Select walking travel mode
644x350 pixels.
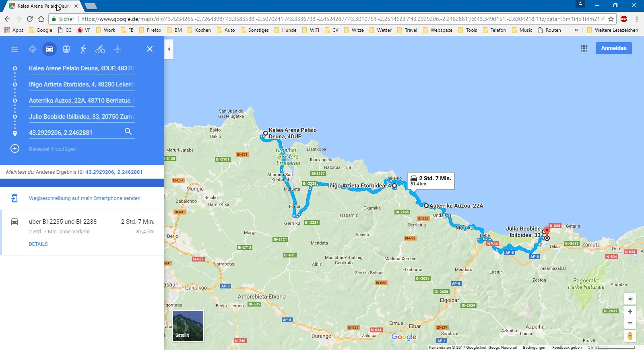coord(83,49)
